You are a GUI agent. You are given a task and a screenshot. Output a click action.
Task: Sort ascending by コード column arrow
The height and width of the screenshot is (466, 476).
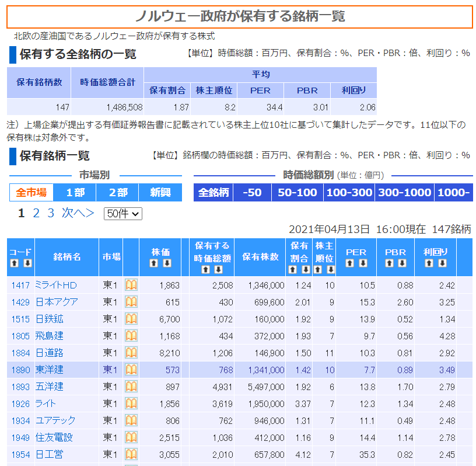pos(15,264)
